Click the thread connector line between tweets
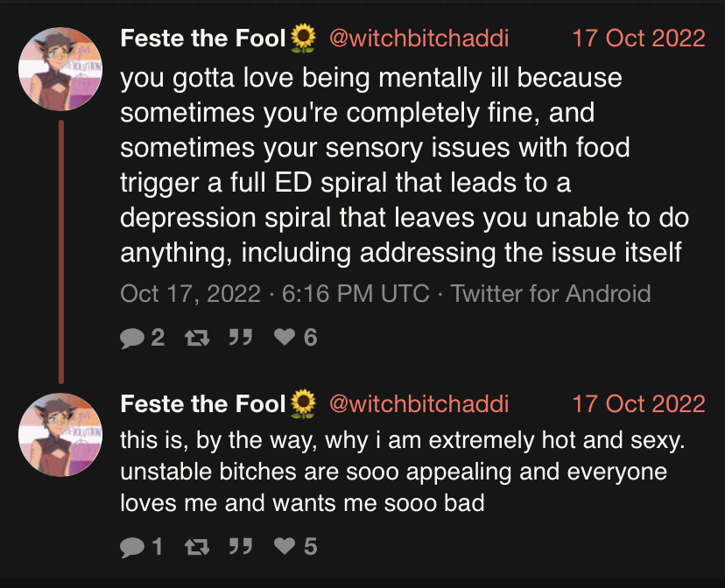This screenshot has height=588, width=725. (x=61, y=252)
